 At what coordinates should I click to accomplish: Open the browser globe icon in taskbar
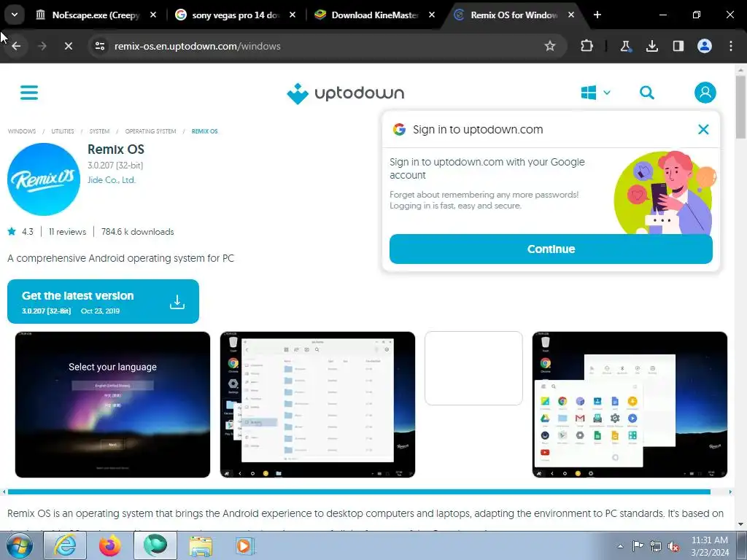tap(155, 545)
